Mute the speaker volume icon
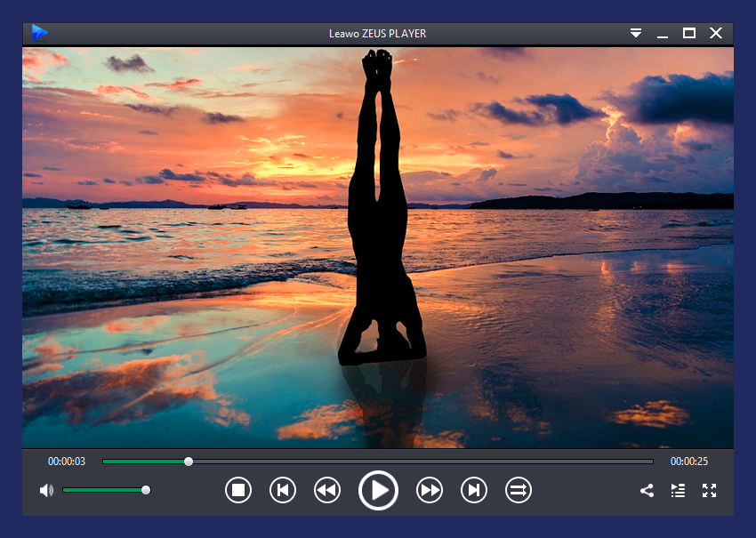Image resolution: width=756 pixels, height=538 pixels. click(46, 490)
